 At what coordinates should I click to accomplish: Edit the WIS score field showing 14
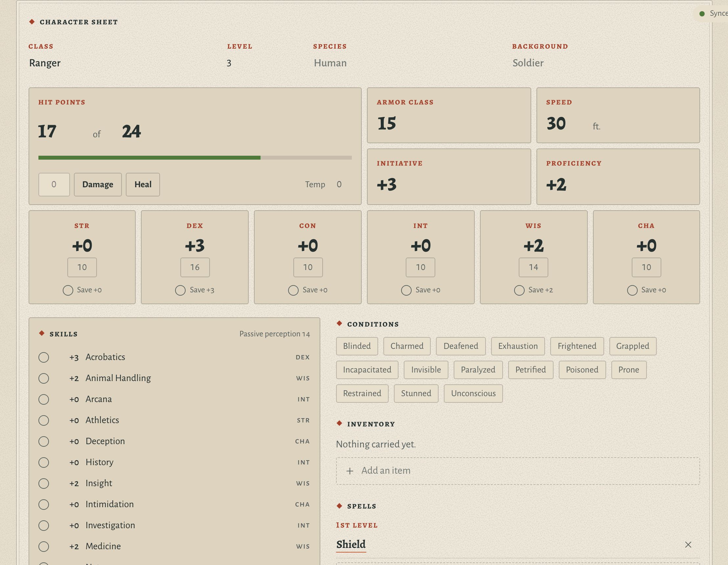[533, 267]
